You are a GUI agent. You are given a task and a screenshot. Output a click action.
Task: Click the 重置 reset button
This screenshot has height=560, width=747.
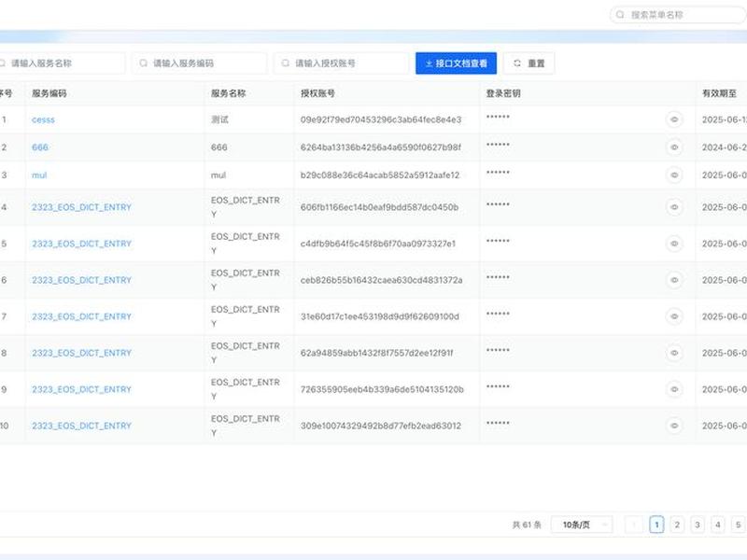[529, 63]
